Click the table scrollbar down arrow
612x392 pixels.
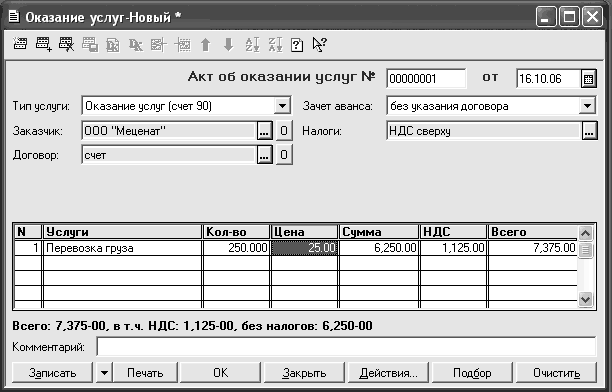click(585, 299)
